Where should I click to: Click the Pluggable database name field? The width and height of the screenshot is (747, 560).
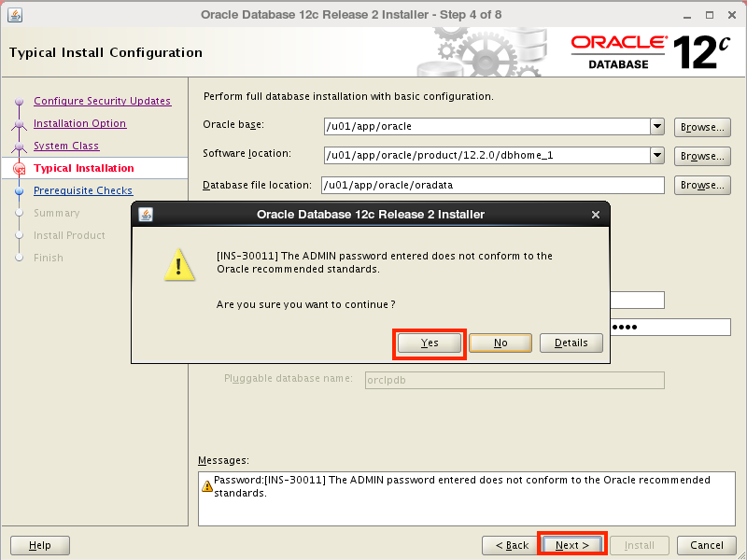tap(514, 380)
